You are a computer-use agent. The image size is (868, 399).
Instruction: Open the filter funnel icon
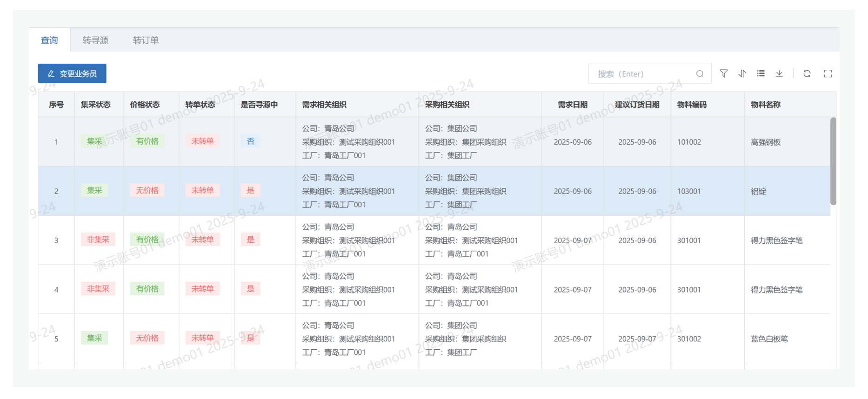pos(724,73)
